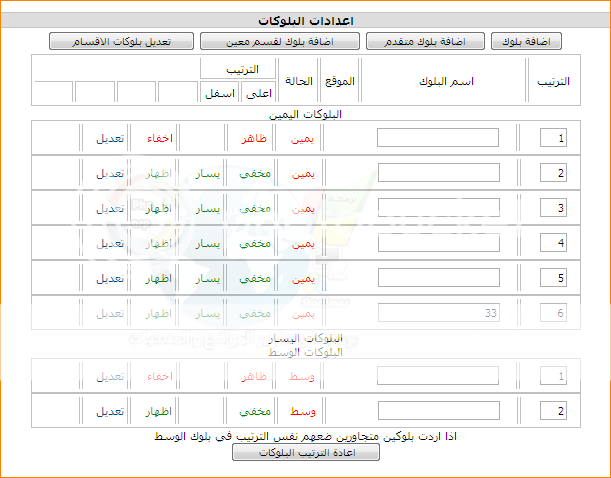Select block name field in يمين row 1

click(438, 138)
